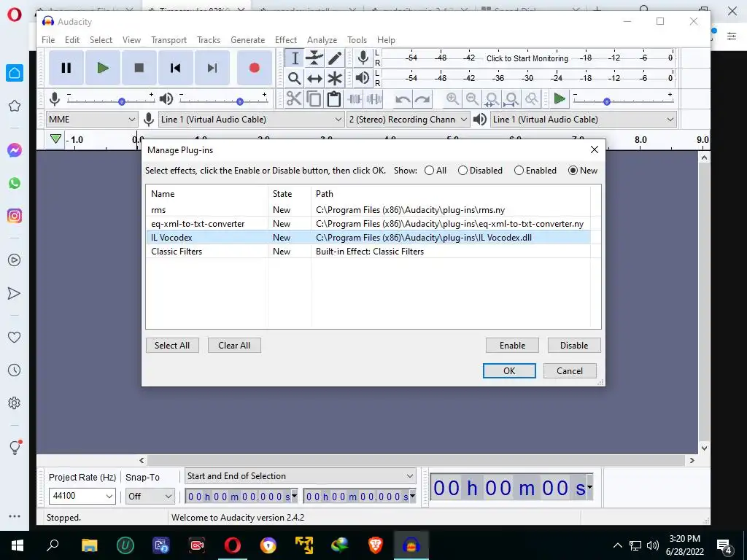Click the Skip to End button
Image resolution: width=747 pixels, height=560 pixels.
pos(212,68)
